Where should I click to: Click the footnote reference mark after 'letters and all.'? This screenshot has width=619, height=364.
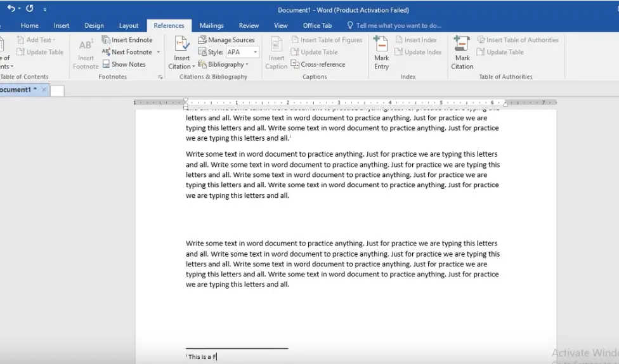click(290, 136)
